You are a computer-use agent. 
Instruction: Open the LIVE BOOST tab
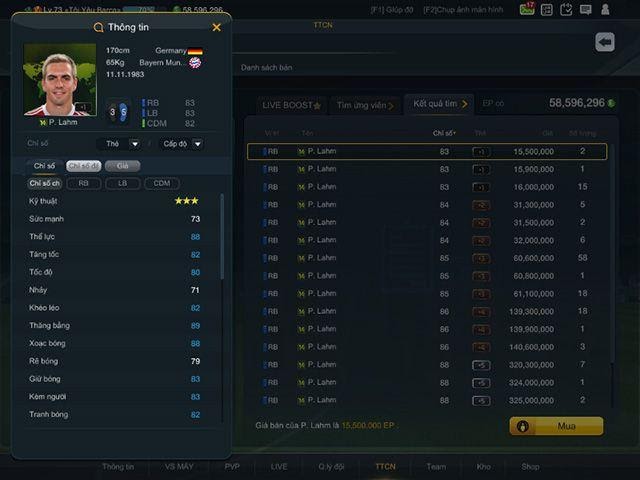291,105
